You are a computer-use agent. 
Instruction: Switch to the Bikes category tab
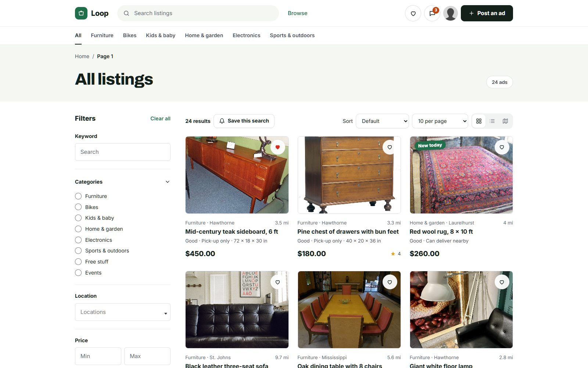[130, 35]
